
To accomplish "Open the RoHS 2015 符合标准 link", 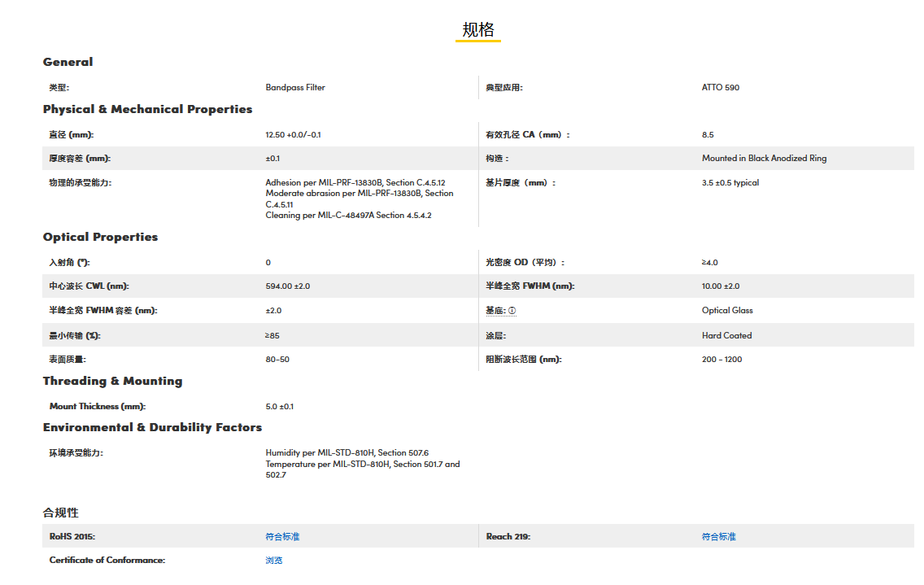I will (x=282, y=537).
